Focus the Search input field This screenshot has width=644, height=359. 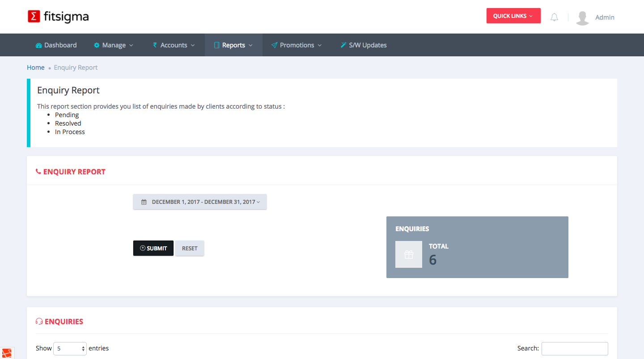pyautogui.click(x=574, y=348)
